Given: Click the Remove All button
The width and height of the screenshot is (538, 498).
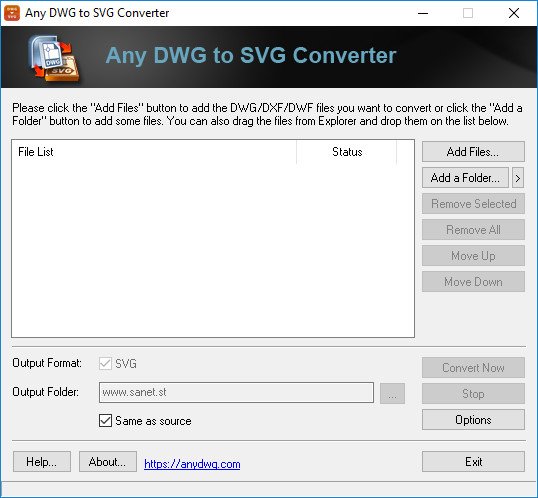Looking at the screenshot, I should coord(473,230).
